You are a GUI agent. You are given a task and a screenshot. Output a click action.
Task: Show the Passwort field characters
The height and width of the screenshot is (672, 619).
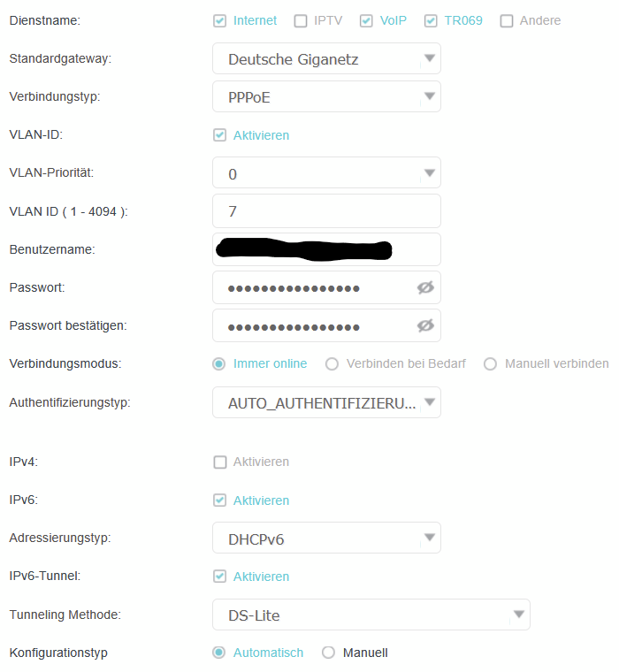point(425,287)
